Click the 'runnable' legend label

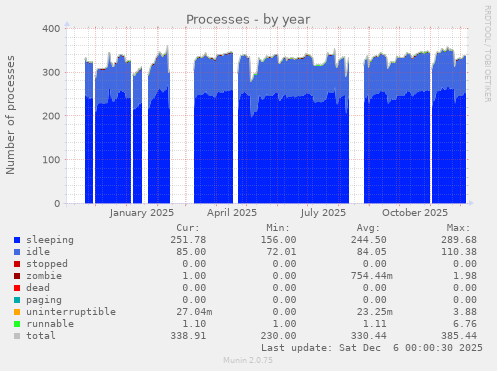click(50, 324)
